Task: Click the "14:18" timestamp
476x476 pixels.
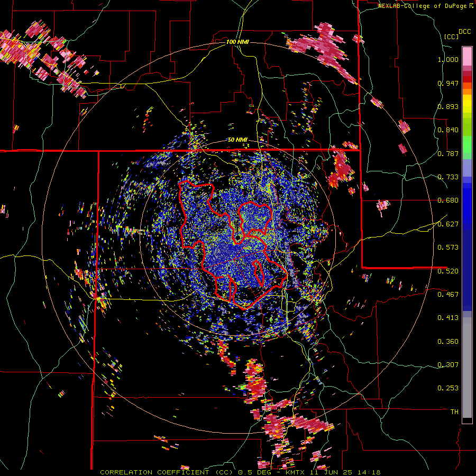Action: (x=369, y=472)
